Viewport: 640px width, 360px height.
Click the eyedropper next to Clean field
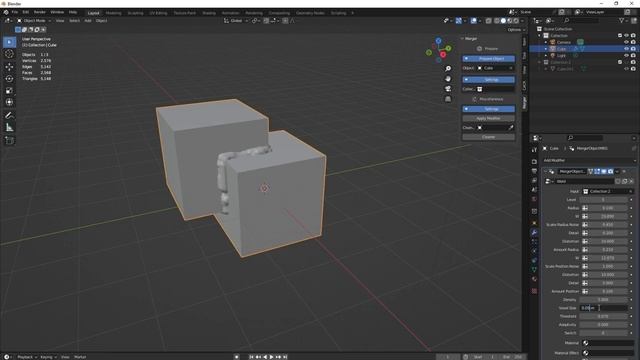pos(511,128)
